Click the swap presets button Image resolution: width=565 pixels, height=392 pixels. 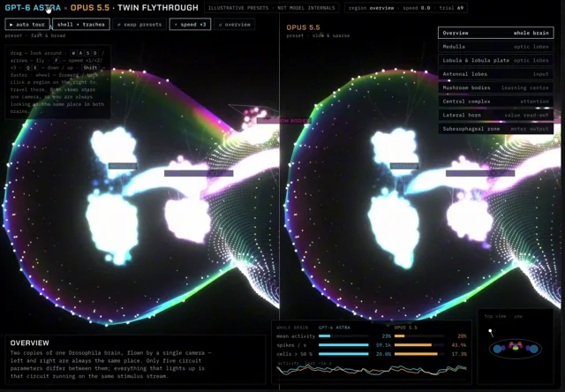[x=139, y=24]
